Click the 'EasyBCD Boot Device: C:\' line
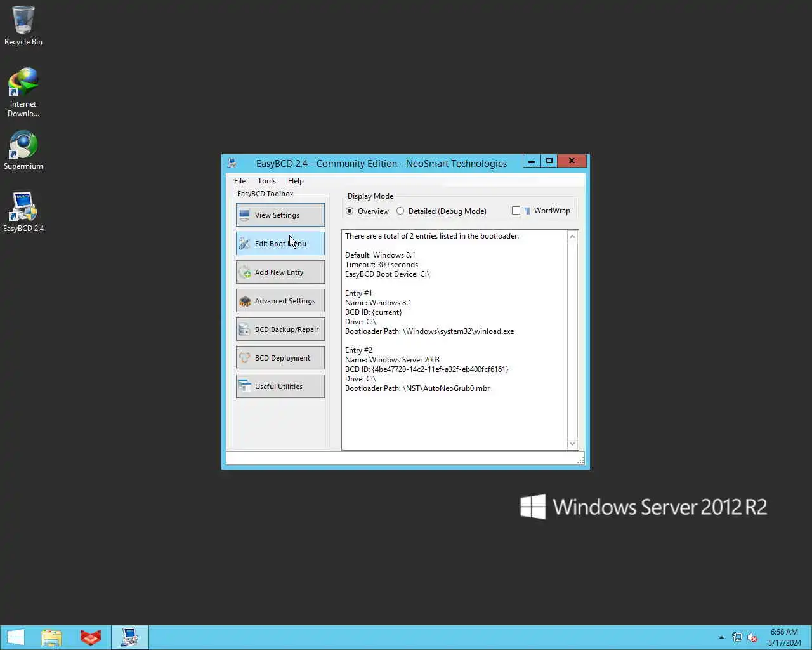This screenshot has height=650, width=812. coord(388,274)
